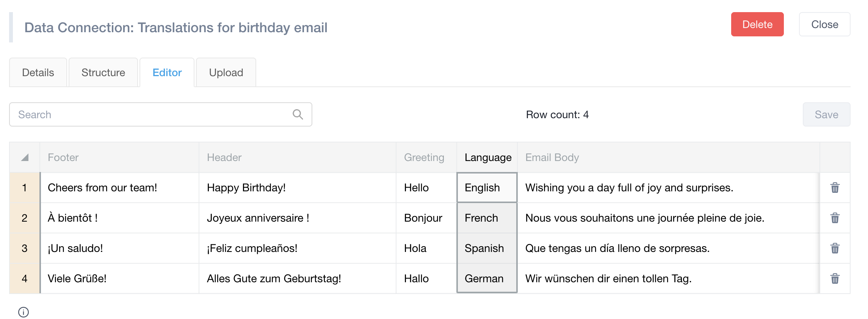Image resolution: width=868 pixels, height=319 pixels.
Task: Remove the Spanish row via trash icon
Action: 835,248
